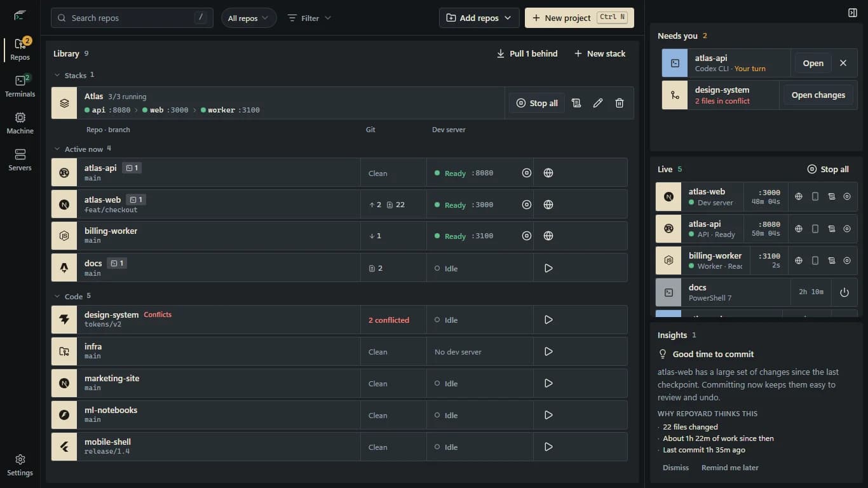868x488 pixels.
Task: Start the design-system dev server
Action: pyautogui.click(x=548, y=320)
